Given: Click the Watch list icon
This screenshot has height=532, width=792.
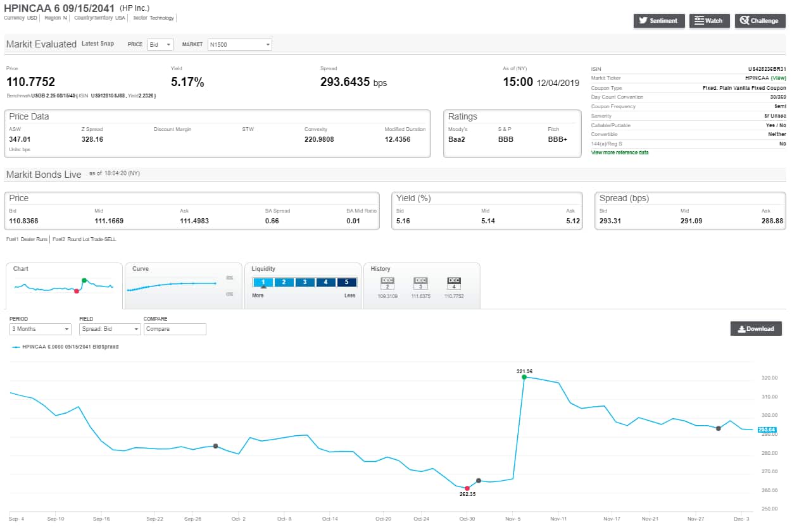Looking at the screenshot, I should pos(700,21).
